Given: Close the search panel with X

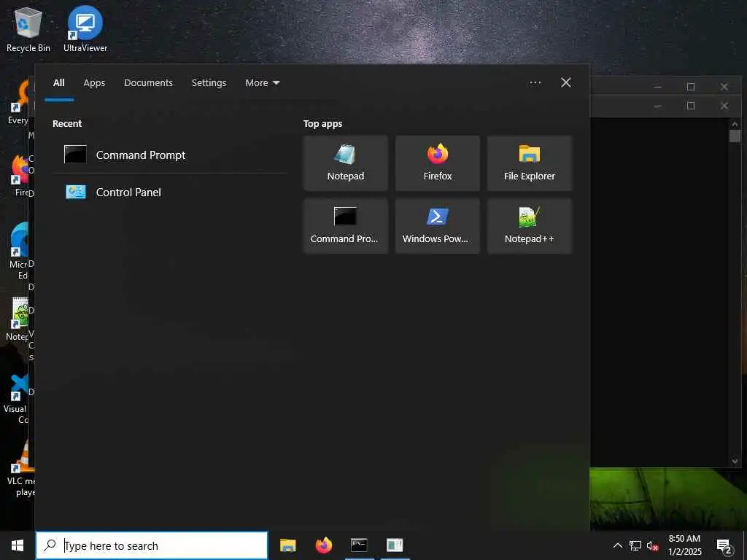Looking at the screenshot, I should [x=566, y=83].
